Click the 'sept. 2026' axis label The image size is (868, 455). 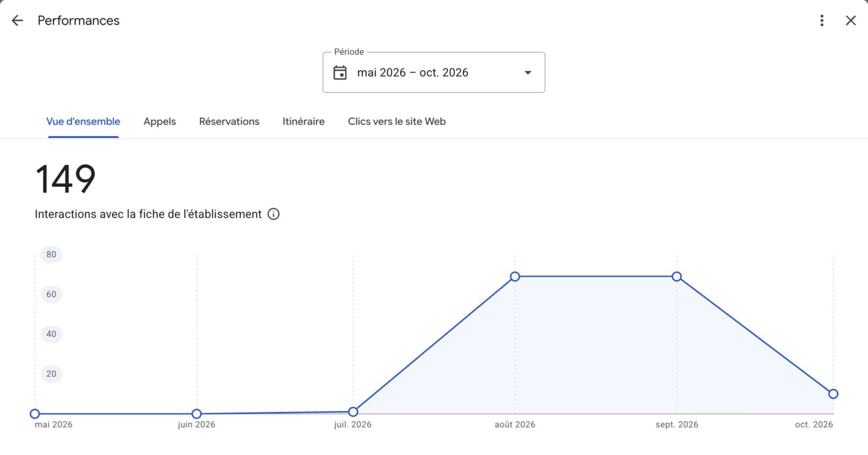(x=676, y=425)
